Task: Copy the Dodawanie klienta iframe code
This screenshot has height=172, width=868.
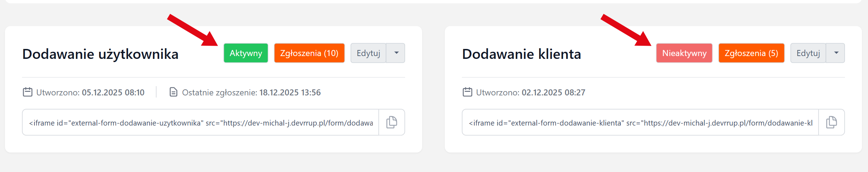Action: click(x=831, y=122)
